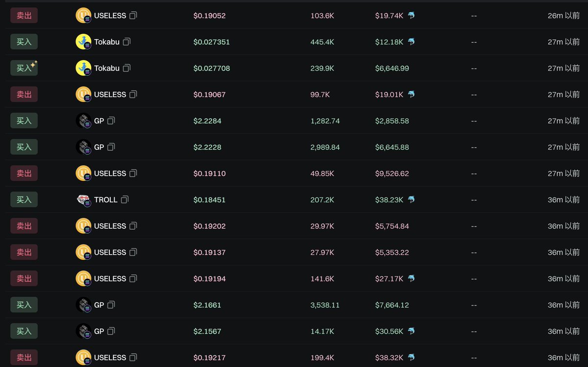The width and height of the screenshot is (588, 367).
Task: Copy GP address in $2.1661 row
Action: click(111, 305)
